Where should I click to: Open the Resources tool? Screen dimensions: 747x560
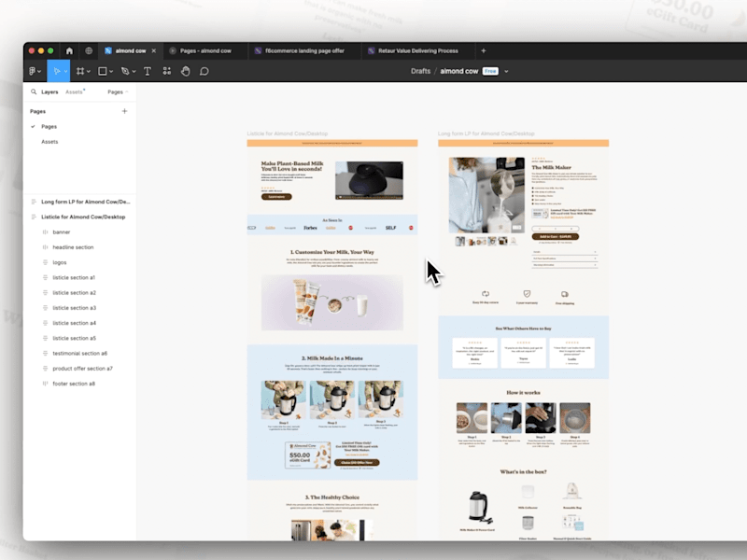tap(167, 71)
